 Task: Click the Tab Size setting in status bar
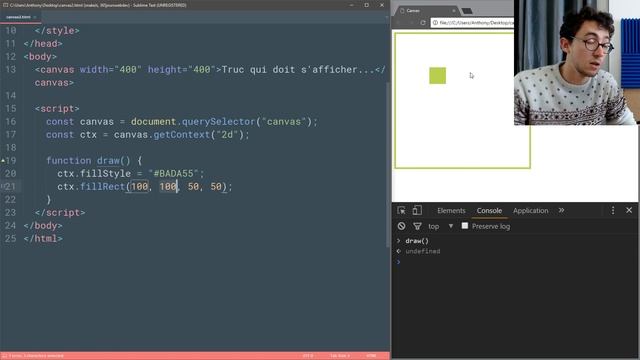point(340,356)
